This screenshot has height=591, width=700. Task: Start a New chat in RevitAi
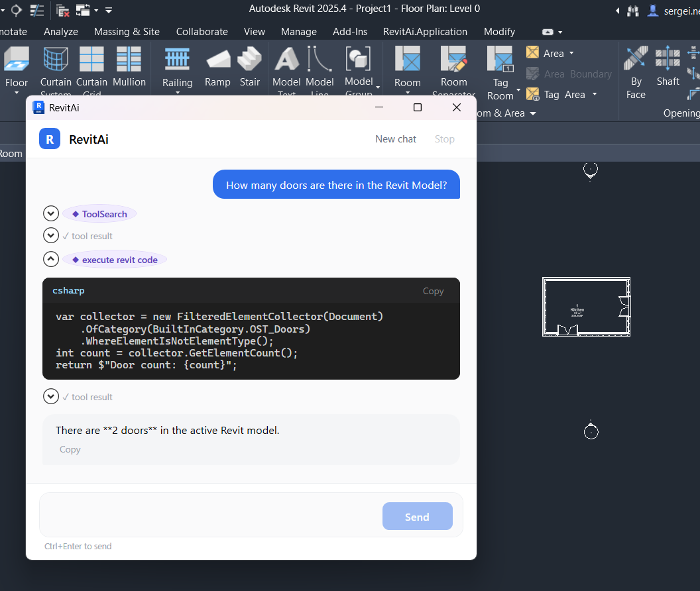[x=396, y=139]
